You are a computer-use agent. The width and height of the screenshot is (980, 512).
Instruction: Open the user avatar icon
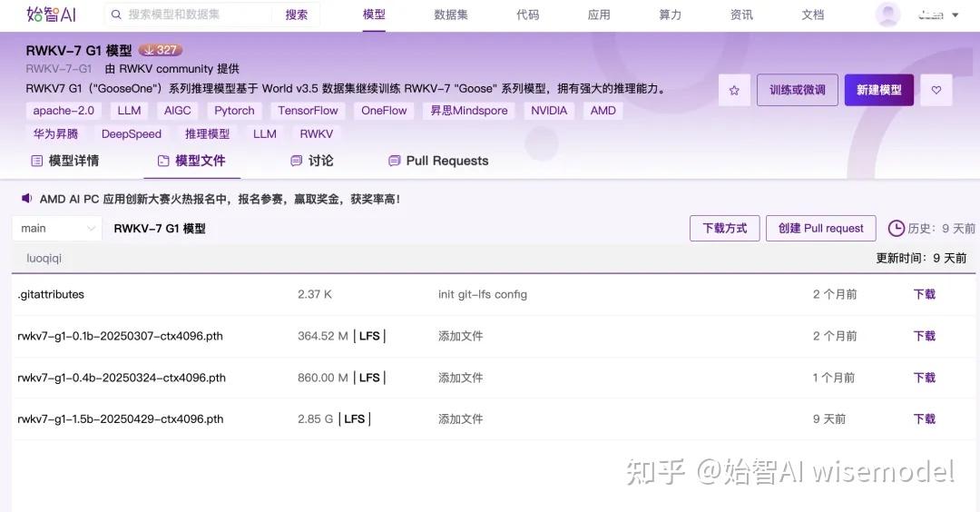887,15
